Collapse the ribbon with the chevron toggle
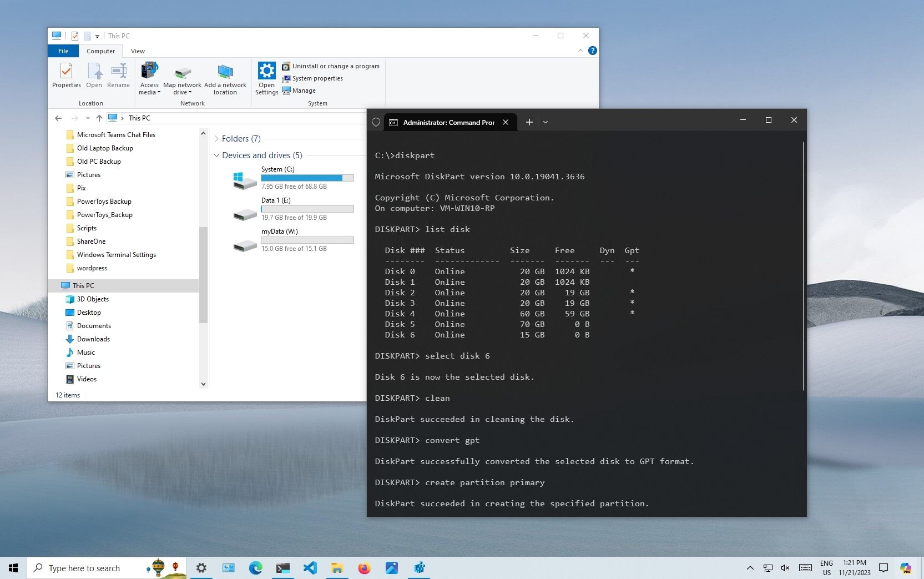The width and height of the screenshot is (924, 579). pyautogui.click(x=580, y=50)
